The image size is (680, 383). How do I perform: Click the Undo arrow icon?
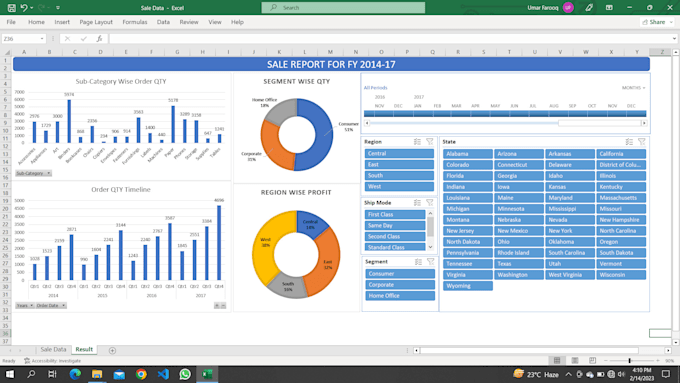pyautogui.click(x=24, y=8)
